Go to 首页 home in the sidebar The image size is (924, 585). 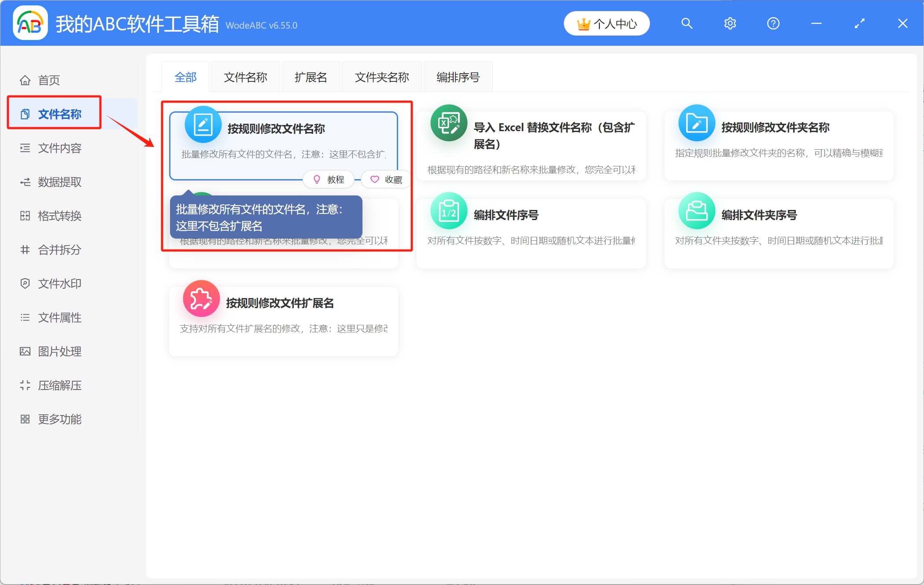click(x=49, y=80)
